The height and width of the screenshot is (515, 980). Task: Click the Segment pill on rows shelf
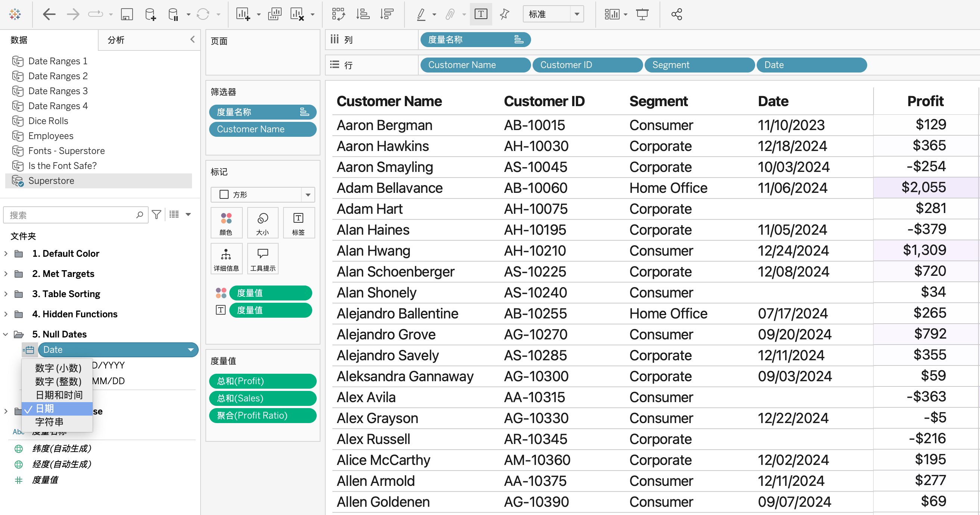click(699, 65)
